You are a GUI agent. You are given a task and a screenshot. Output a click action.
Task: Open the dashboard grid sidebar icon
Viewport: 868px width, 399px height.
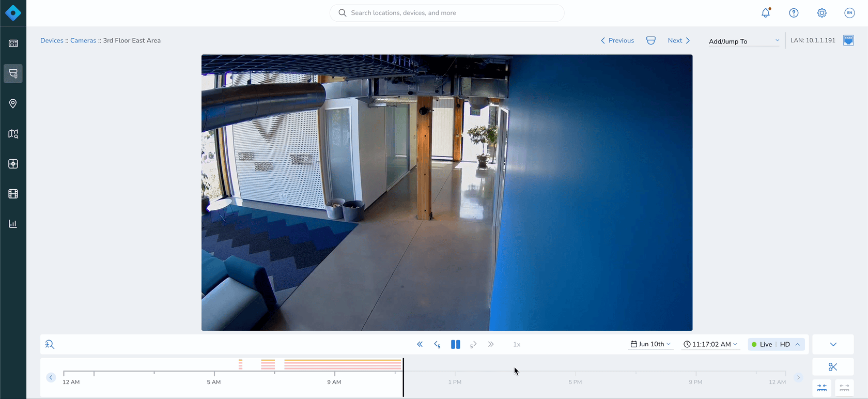click(x=13, y=43)
